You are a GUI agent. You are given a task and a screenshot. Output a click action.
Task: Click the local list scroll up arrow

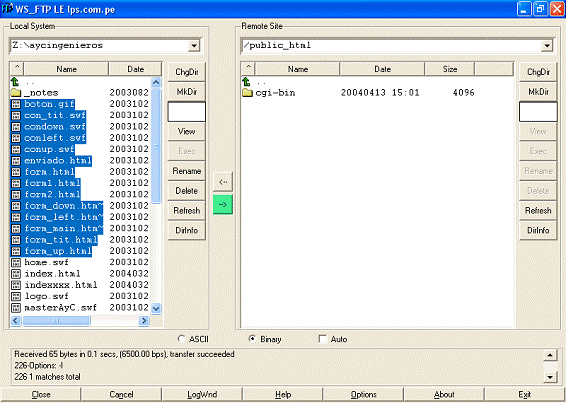156,82
